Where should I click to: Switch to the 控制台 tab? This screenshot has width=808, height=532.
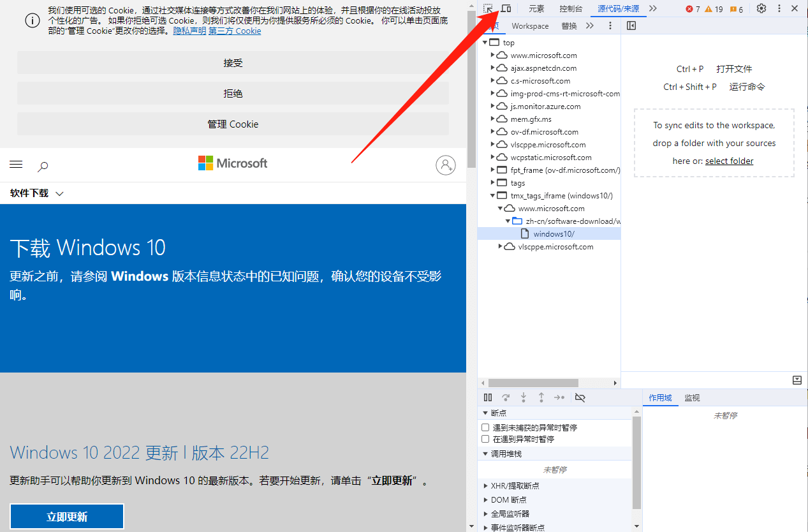(570, 9)
